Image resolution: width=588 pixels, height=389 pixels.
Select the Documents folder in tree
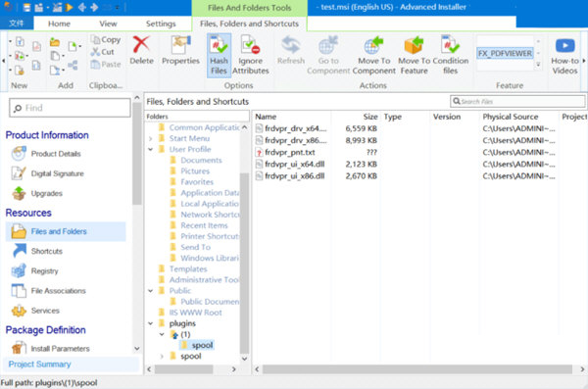click(x=201, y=160)
